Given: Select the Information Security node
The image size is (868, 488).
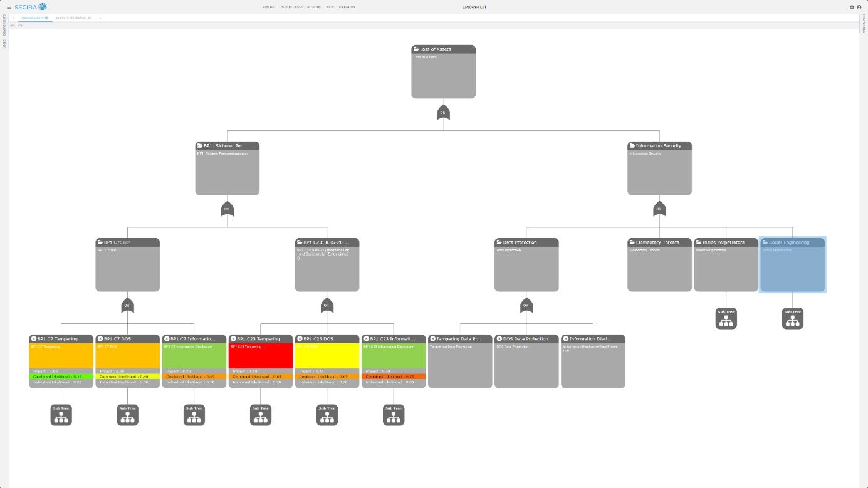Looking at the screenshot, I should pos(659,168).
